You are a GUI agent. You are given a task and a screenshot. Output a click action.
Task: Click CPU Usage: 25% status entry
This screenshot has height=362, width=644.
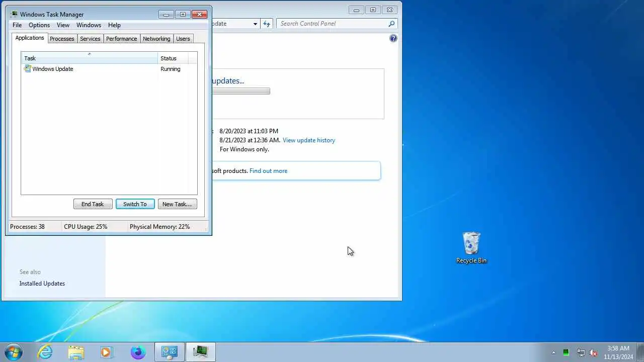click(x=86, y=227)
